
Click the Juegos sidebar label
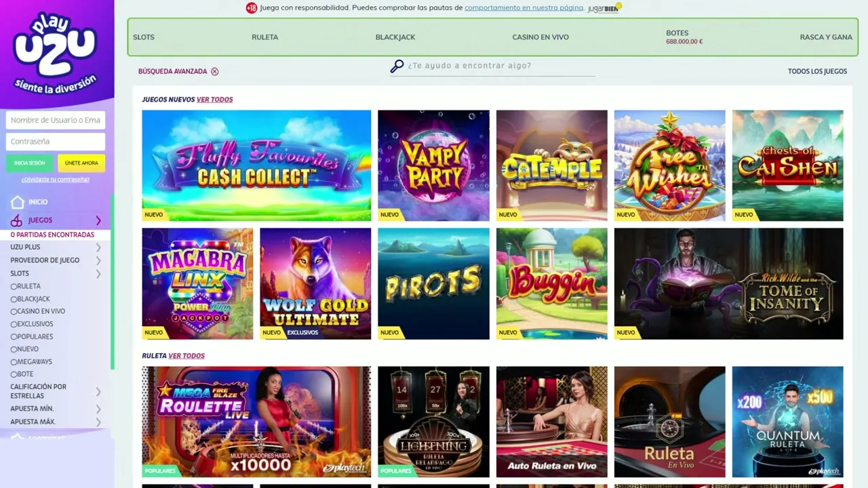pos(40,220)
